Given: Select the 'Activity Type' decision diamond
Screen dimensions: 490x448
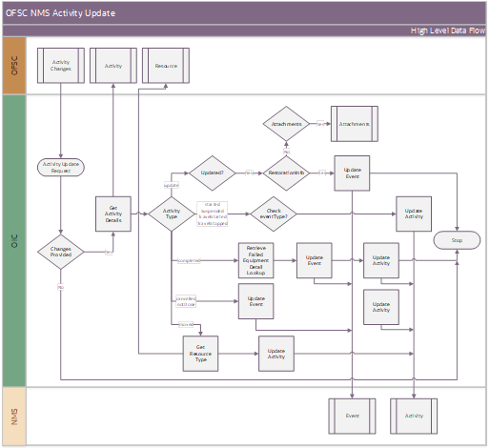Looking at the screenshot, I should (172, 214).
